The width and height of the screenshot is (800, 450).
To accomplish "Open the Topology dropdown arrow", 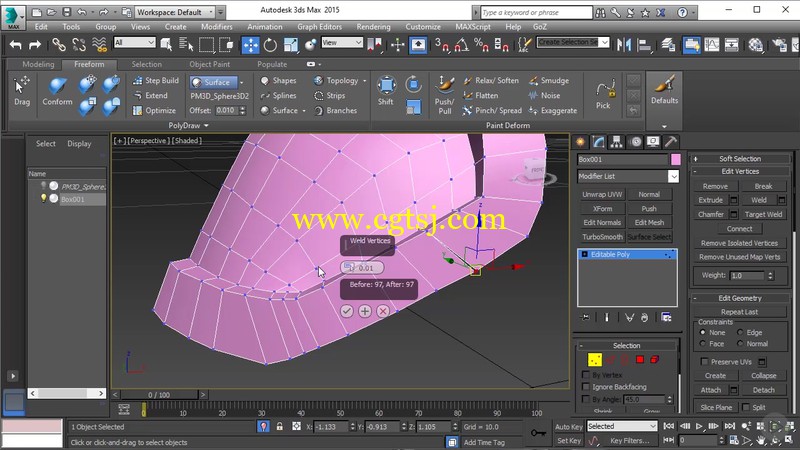I will [364, 81].
